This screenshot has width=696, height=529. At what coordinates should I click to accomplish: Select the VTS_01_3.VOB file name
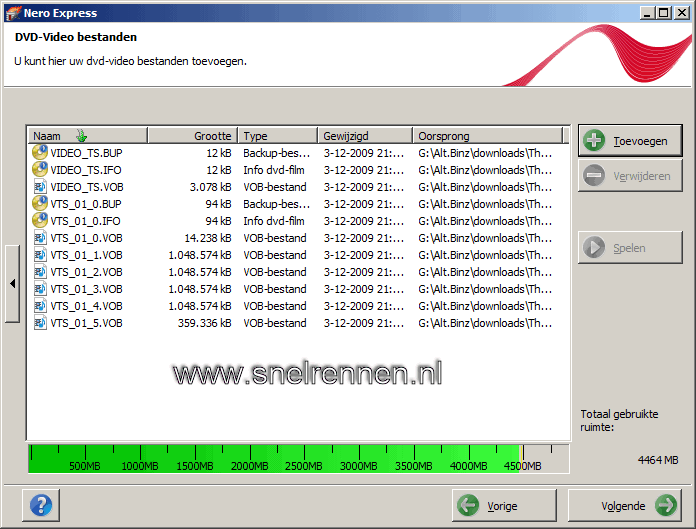coord(86,289)
